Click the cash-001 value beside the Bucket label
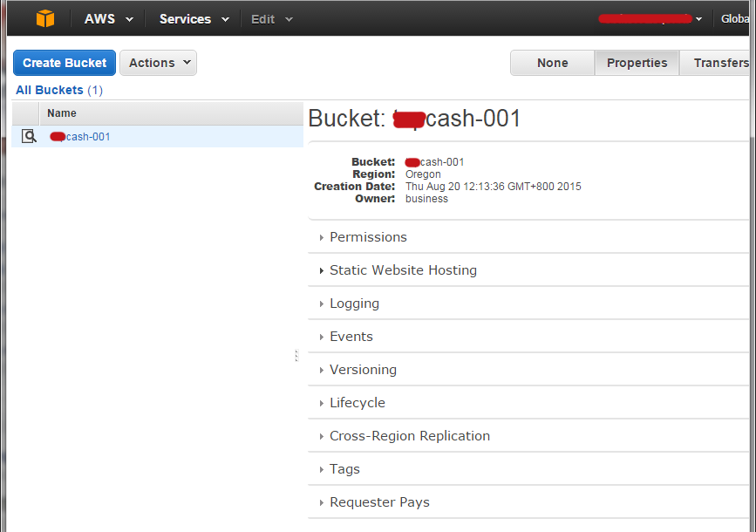 click(434, 162)
